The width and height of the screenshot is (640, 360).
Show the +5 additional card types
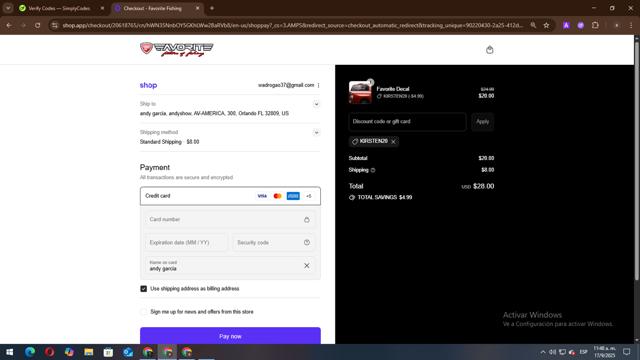coord(309,196)
